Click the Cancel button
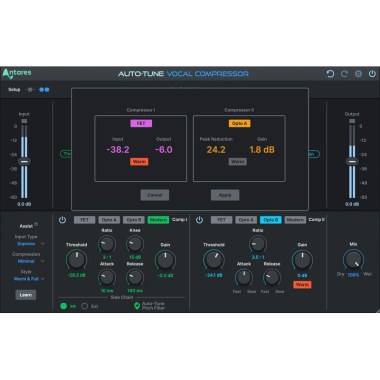The height and width of the screenshot is (380, 380). click(155, 195)
